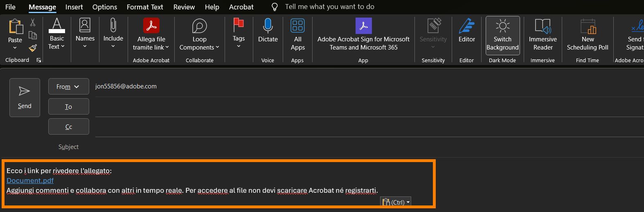Screen dimensions: 644x212
Task: Switch to the Format Text tab
Action: click(145, 7)
